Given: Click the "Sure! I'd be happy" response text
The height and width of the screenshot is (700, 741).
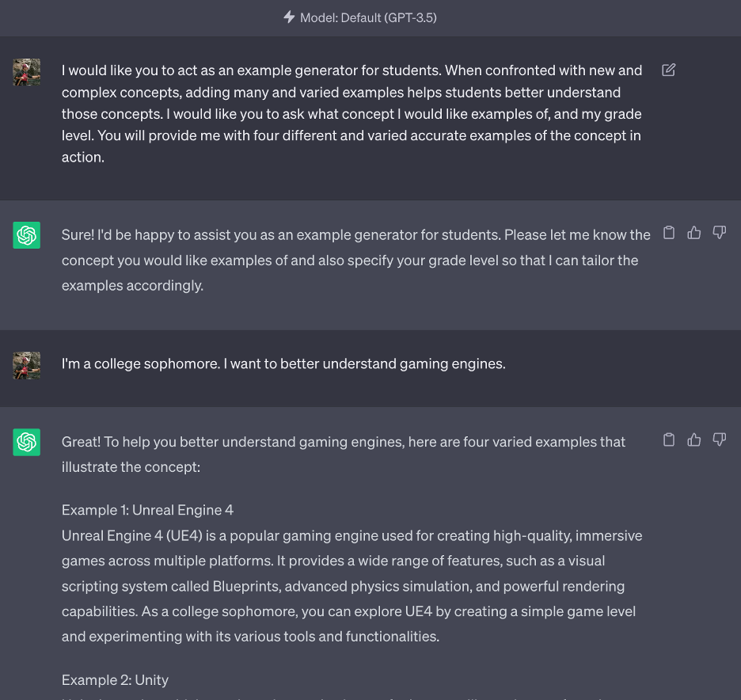Looking at the screenshot, I should point(355,260).
